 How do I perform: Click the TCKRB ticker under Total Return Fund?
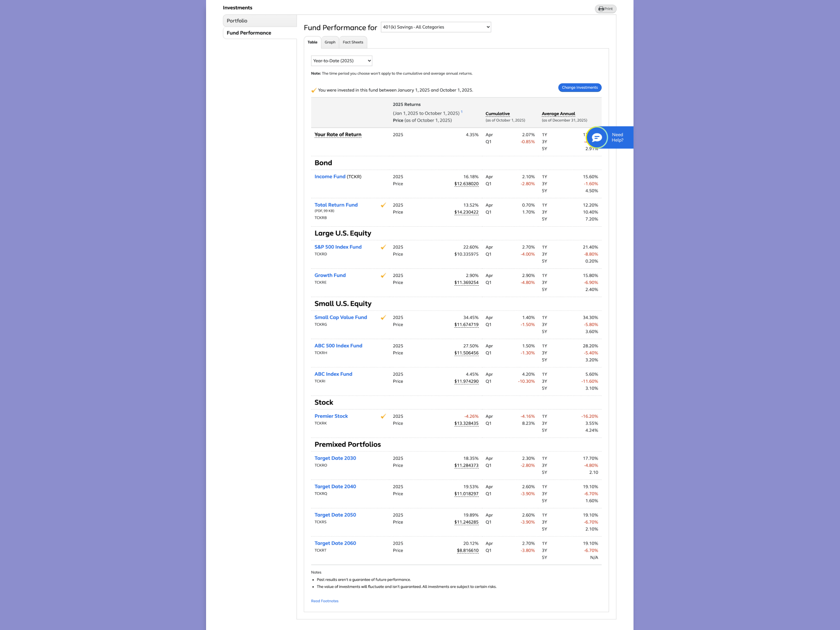click(x=321, y=218)
